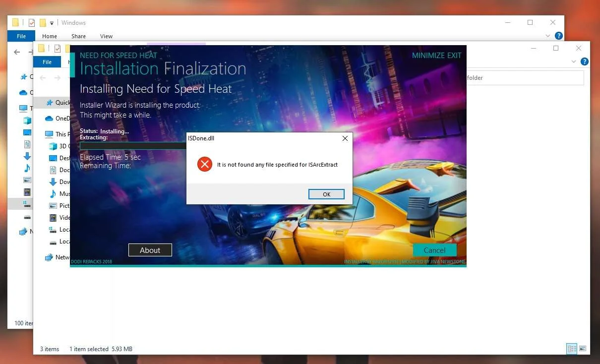Open the Quick Access Toolbar dropdown in Windows window
600x364 pixels.
(x=52, y=23)
